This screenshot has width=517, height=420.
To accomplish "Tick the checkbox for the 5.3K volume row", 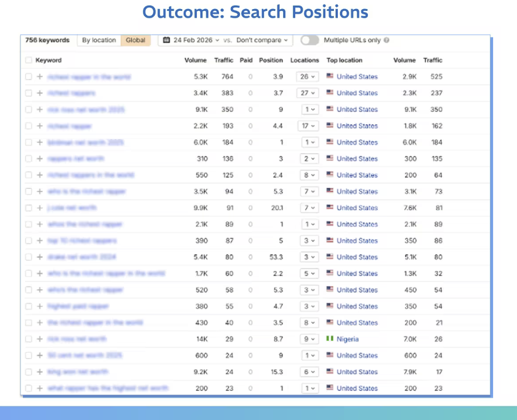I will coord(29,77).
